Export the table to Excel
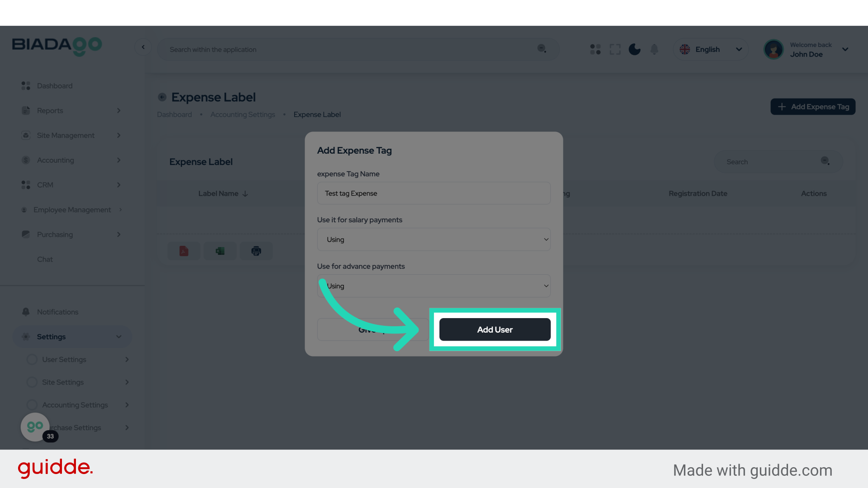Viewport: 868px width, 488px height. coord(220,251)
